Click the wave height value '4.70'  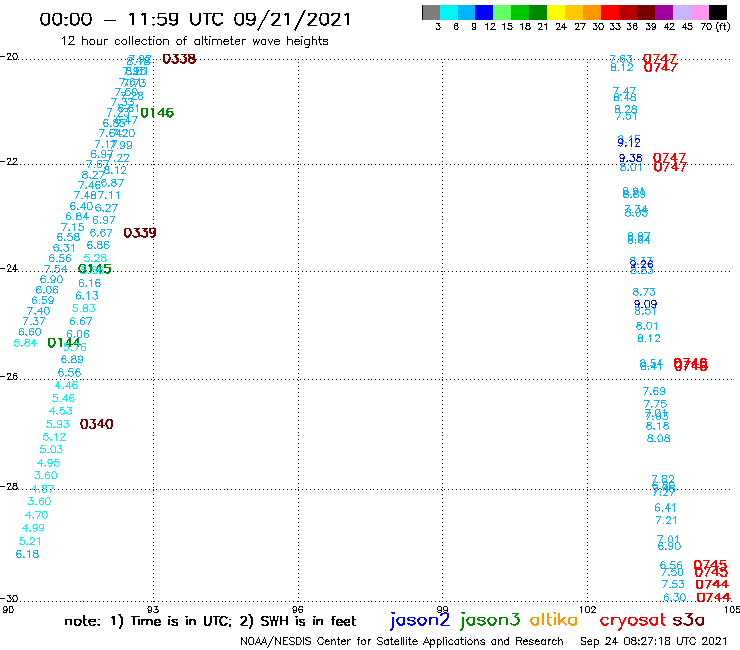[36, 515]
